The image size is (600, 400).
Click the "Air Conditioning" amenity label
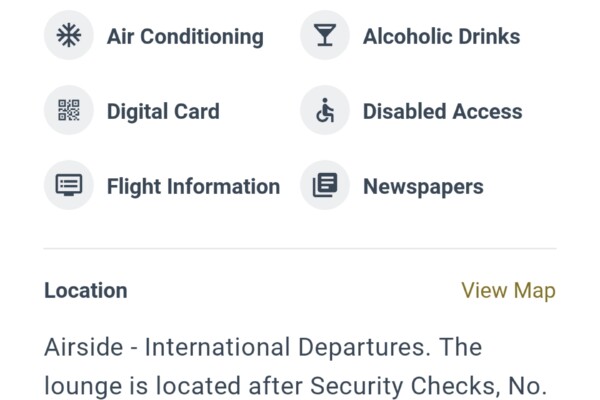(185, 37)
